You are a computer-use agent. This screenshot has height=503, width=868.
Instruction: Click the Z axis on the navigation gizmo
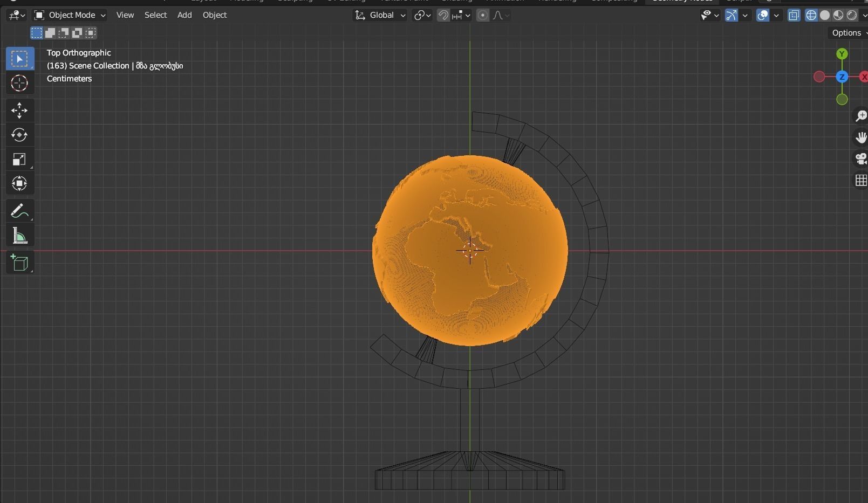(841, 77)
